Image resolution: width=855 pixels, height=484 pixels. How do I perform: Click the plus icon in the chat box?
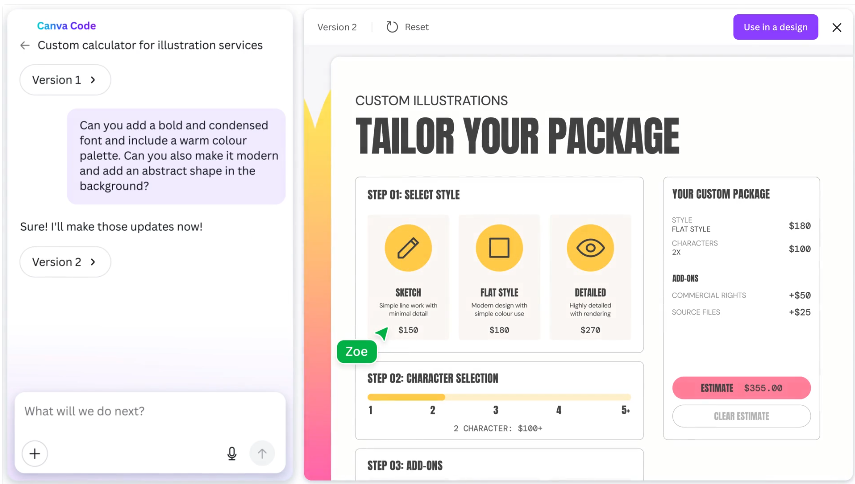coord(34,453)
